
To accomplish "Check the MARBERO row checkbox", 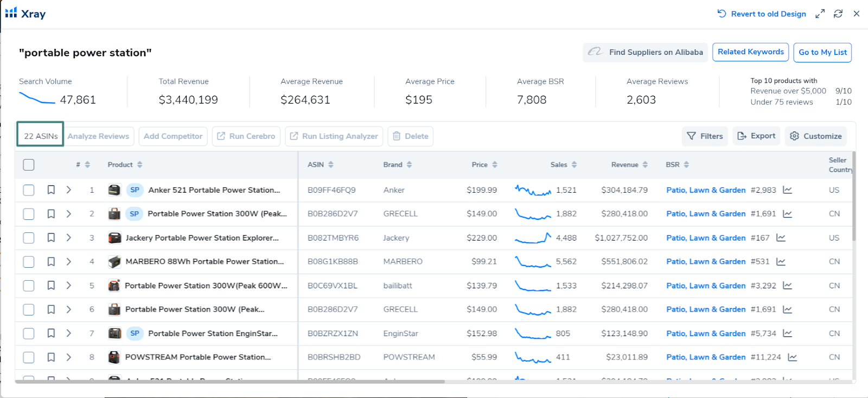I will click(29, 262).
